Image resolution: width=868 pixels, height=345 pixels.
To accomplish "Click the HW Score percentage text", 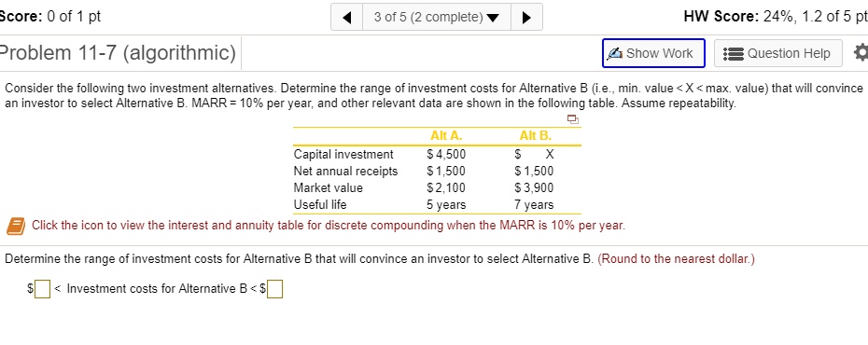I will [x=776, y=17].
